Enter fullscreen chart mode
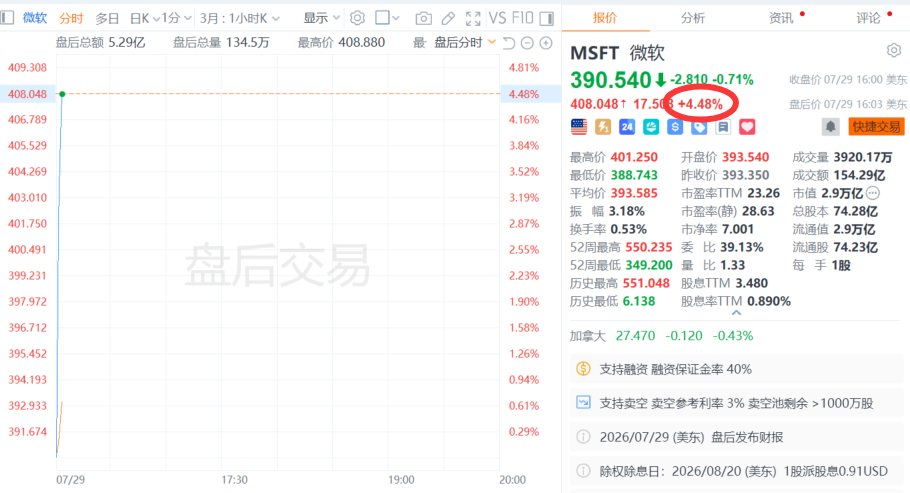The height and width of the screenshot is (493, 910). [x=473, y=19]
